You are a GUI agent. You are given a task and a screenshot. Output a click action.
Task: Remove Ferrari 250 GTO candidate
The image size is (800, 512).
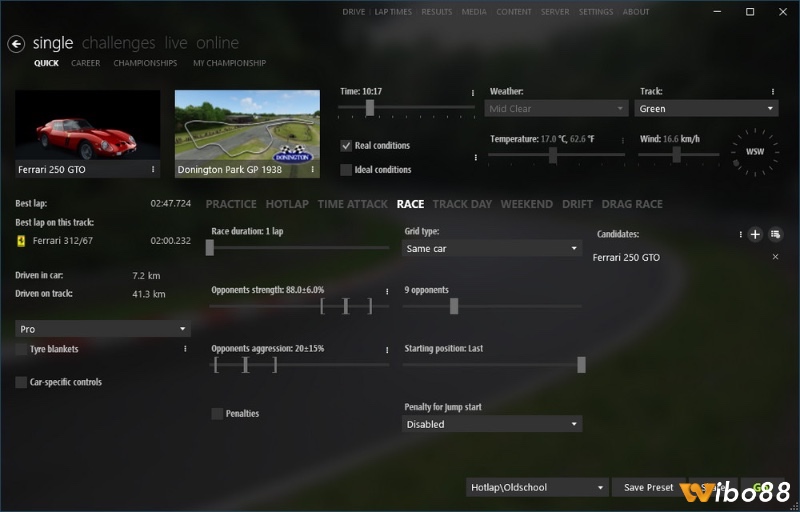tap(776, 257)
